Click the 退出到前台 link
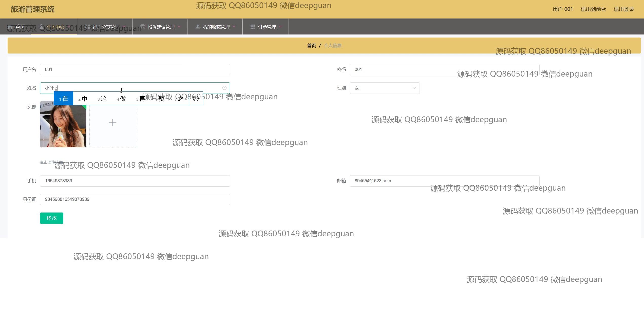 pos(593,9)
